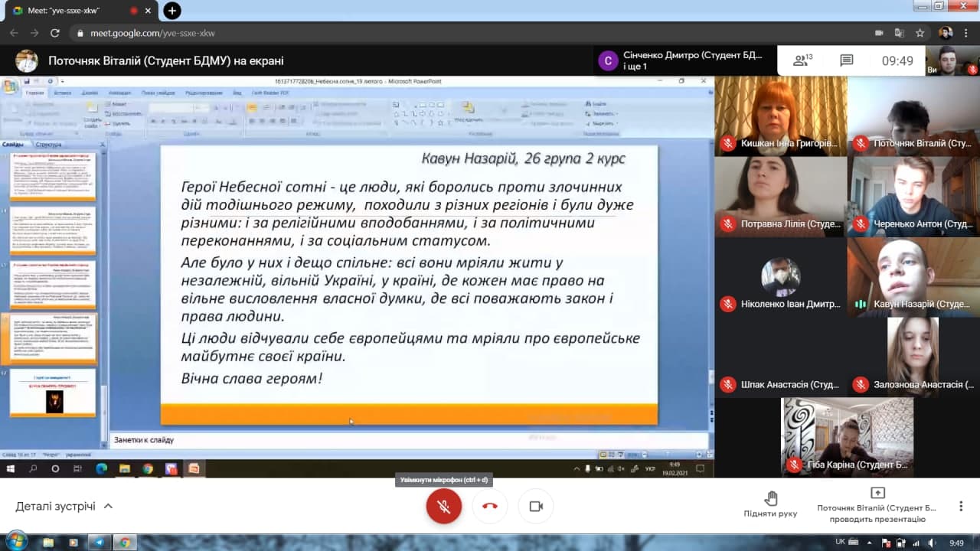Switch the UK input language indicator
The height and width of the screenshot is (551, 980).
841,542
